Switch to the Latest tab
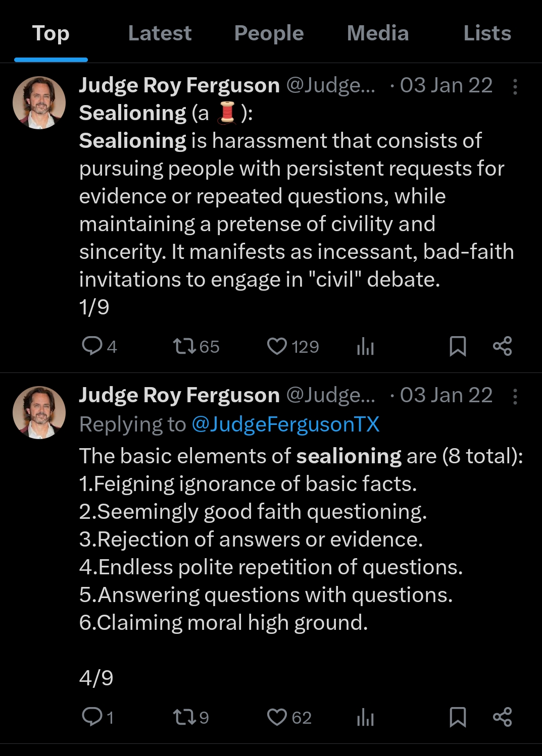The width and height of the screenshot is (542, 756). click(x=160, y=33)
